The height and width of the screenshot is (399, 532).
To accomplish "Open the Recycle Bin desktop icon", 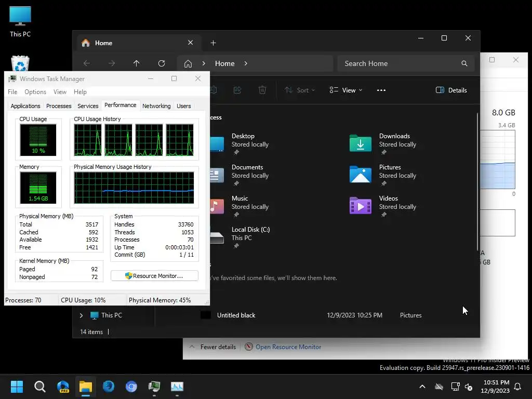I will point(20,63).
